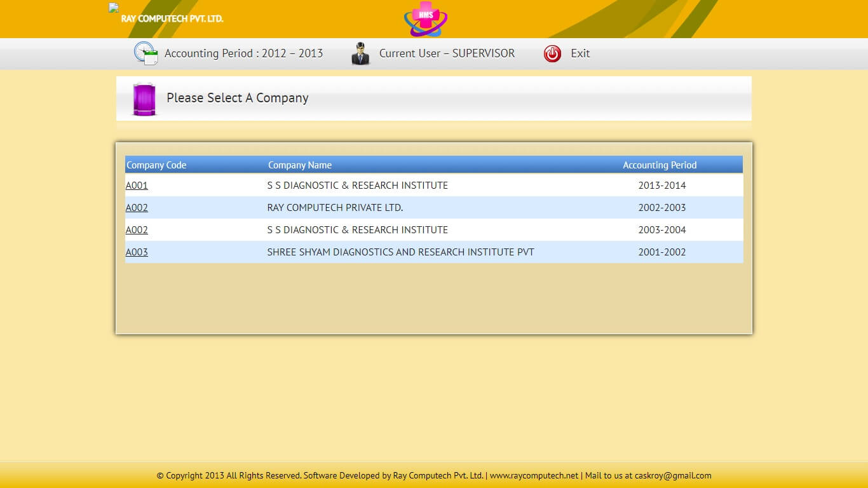Click the calendar clock Accounting Period icon

pyautogui.click(x=146, y=53)
